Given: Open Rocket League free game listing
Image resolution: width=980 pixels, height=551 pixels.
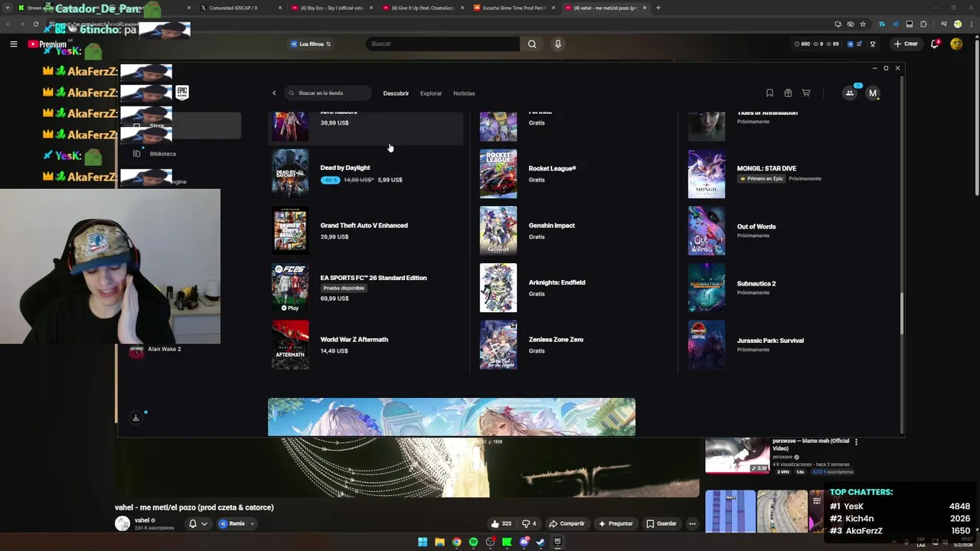Looking at the screenshot, I should 574,174.
